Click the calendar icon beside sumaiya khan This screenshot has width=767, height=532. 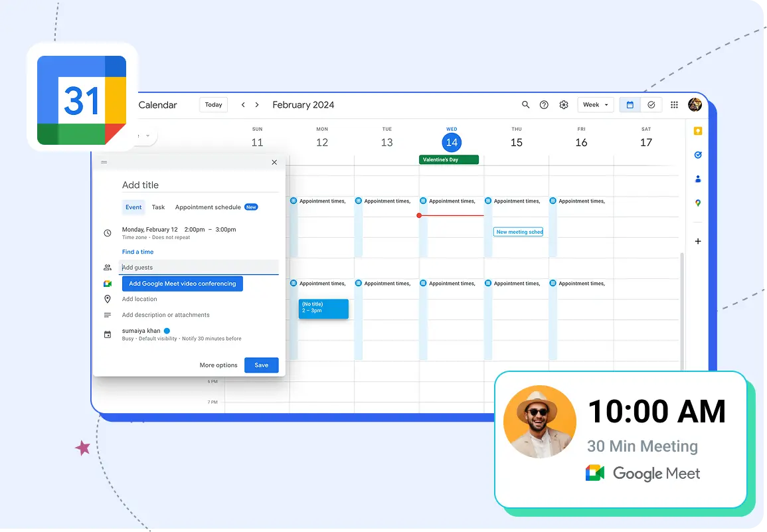[108, 335]
